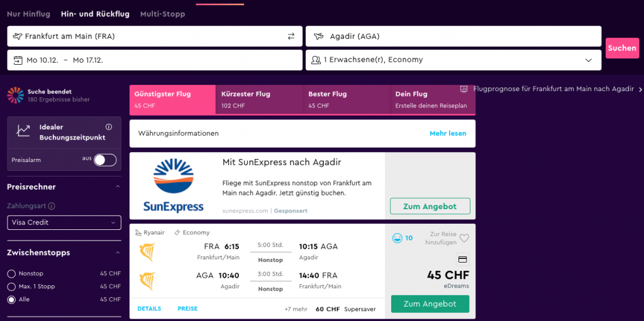The height and width of the screenshot is (321, 644).
Task: Click the SunExpress logo in the ad
Action: (x=174, y=185)
